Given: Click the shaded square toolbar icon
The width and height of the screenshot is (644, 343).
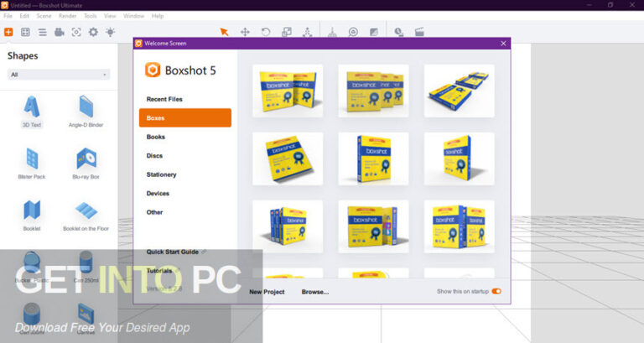Looking at the screenshot, I should coord(374,32).
